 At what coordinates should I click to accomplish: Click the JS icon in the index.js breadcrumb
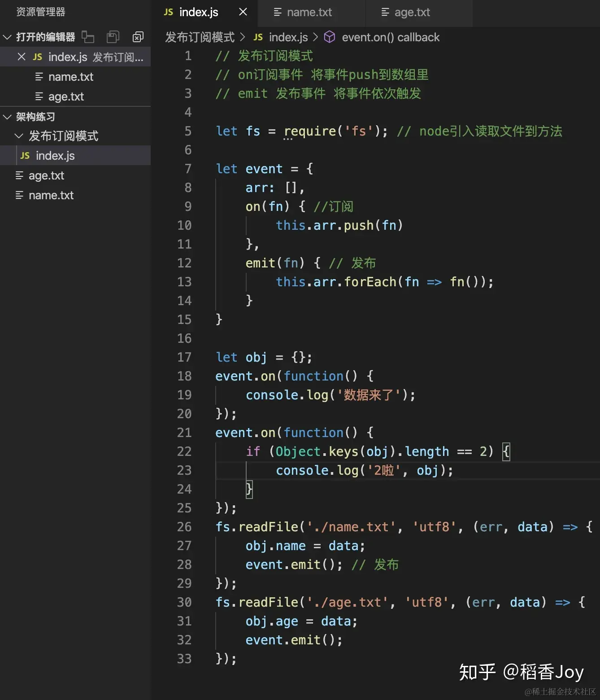pyautogui.click(x=258, y=37)
